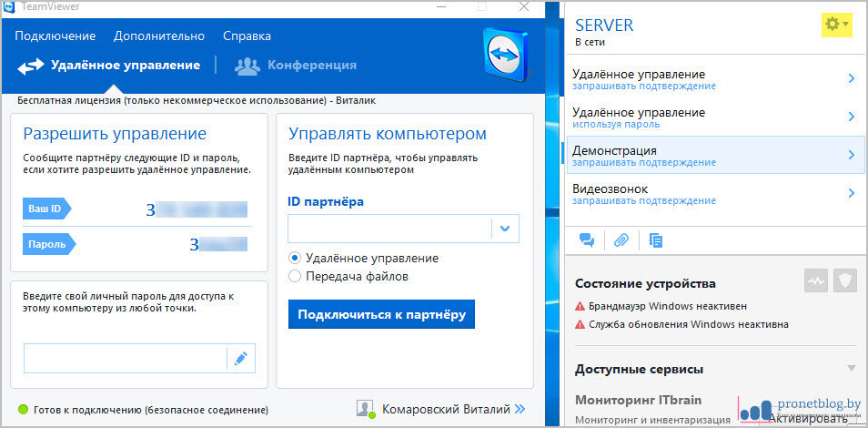Click the pencil edit icon in password field
The width and height of the screenshot is (868, 428).
[240, 359]
